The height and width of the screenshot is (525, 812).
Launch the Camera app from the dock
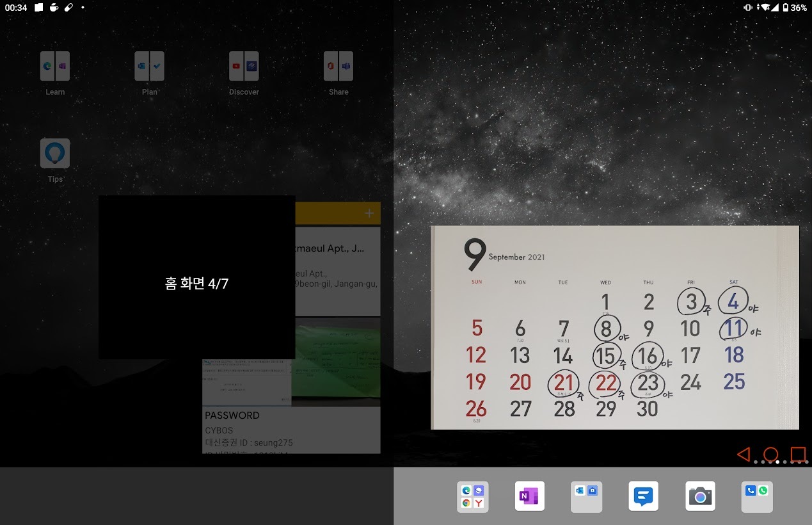pos(700,496)
